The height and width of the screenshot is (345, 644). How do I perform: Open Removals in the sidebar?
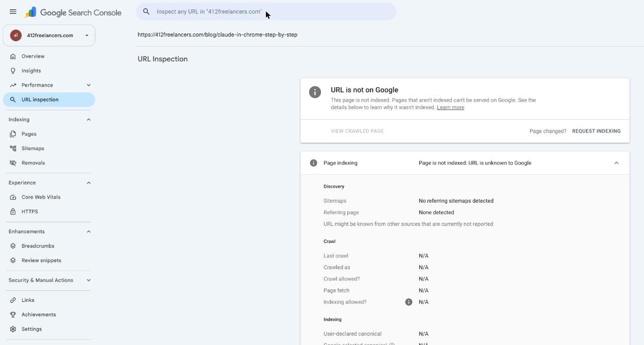(x=49, y=163)
